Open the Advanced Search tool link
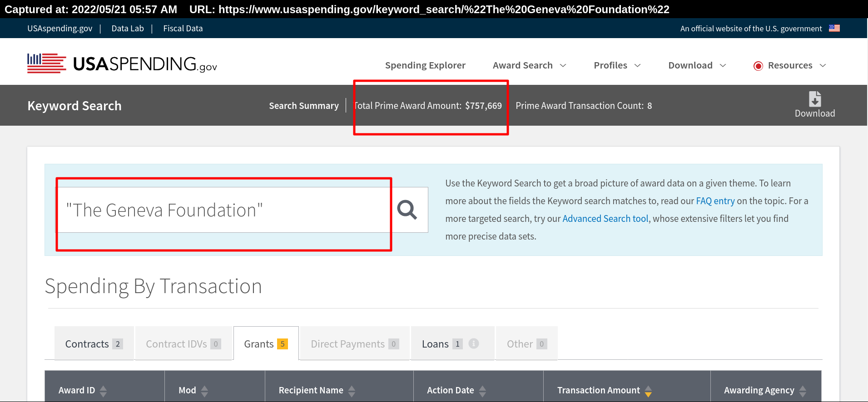The image size is (868, 402). tap(605, 219)
